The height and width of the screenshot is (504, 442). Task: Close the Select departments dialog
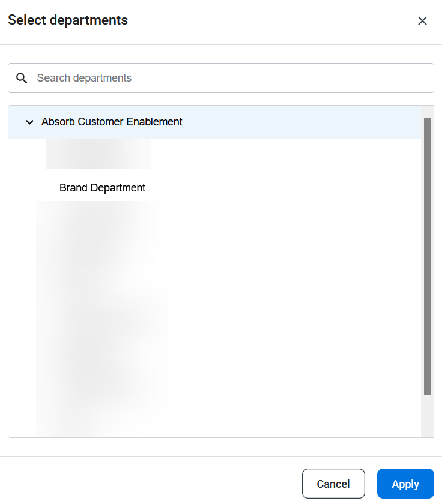click(x=422, y=21)
